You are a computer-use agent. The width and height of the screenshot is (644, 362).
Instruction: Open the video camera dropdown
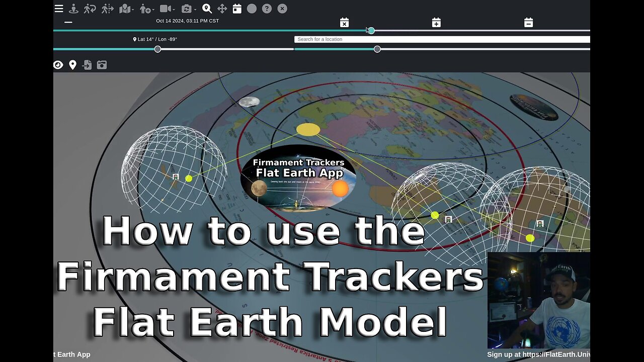pyautogui.click(x=167, y=9)
